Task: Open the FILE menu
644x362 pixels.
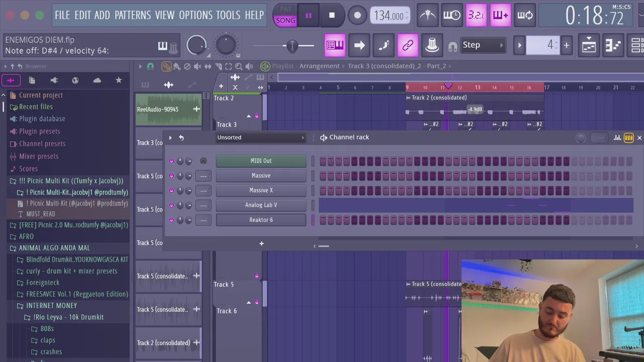Action: (x=62, y=15)
